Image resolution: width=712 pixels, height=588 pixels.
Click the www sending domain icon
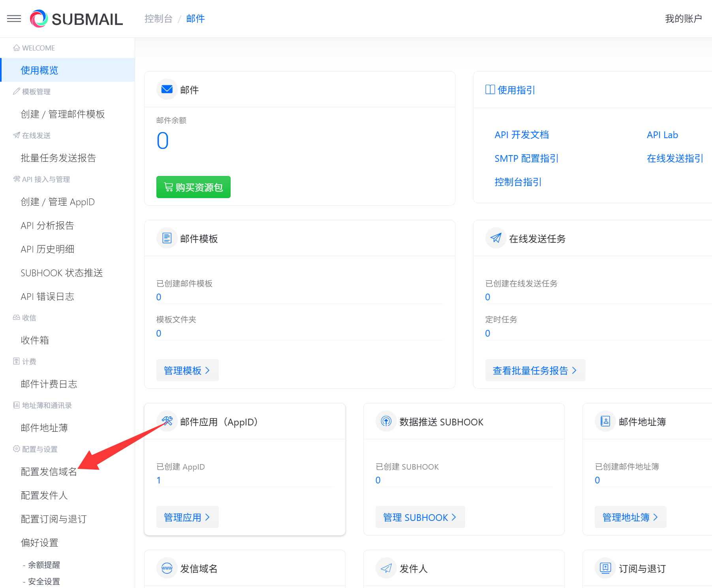[167, 568]
